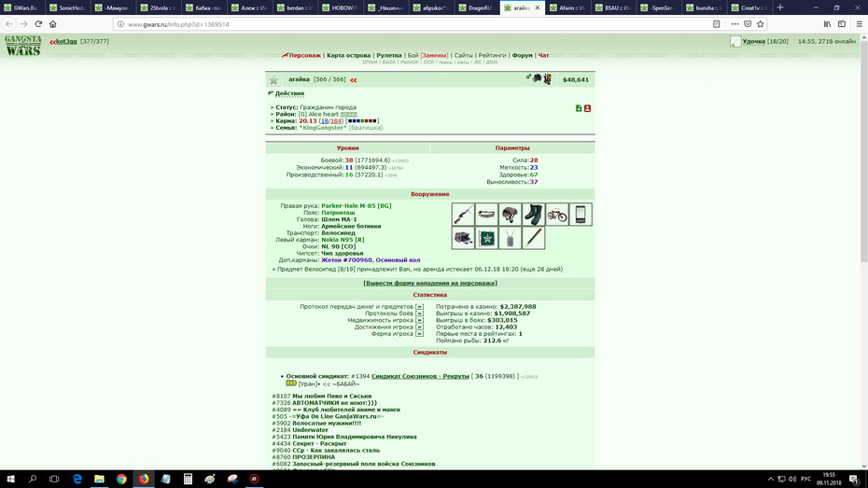Viewport: 868px width, 488px height.
Task: Open Firefox from the Windows taskbar
Action: pos(144,480)
